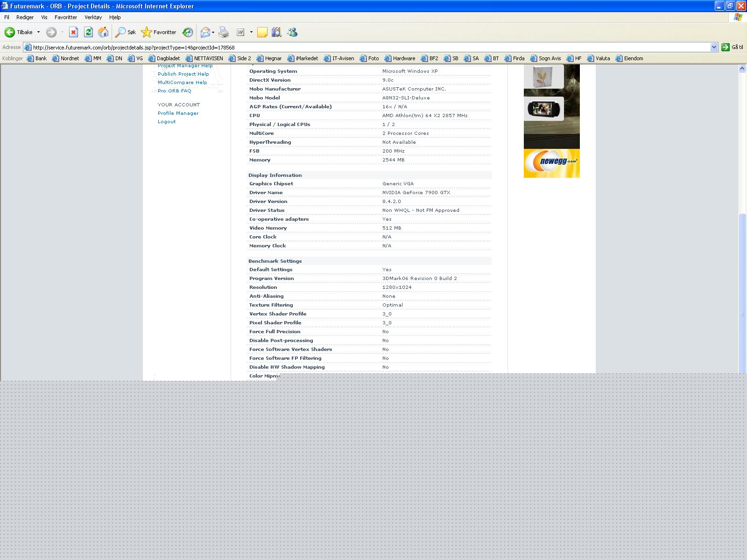Select the Mobo Model value A8N32-SLI-Deluxe
Image resolution: width=747 pixels, height=560 pixels.
[x=406, y=98]
